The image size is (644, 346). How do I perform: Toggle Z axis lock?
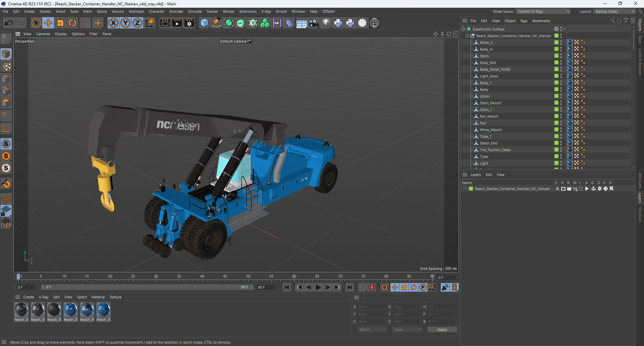(x=138, y=23)
